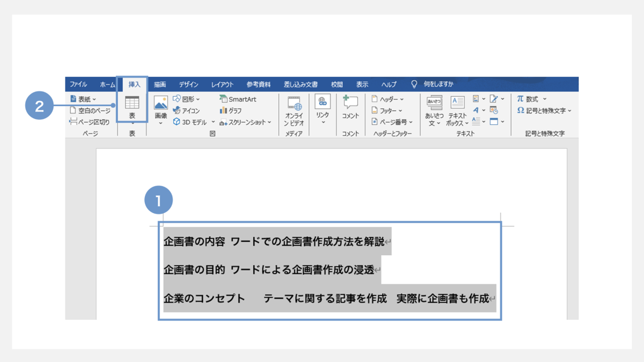The height and width of the screenshot is (362, 644).
Task: Click the 図形 (Shapes) button
Action: click(x=186, y=99)
